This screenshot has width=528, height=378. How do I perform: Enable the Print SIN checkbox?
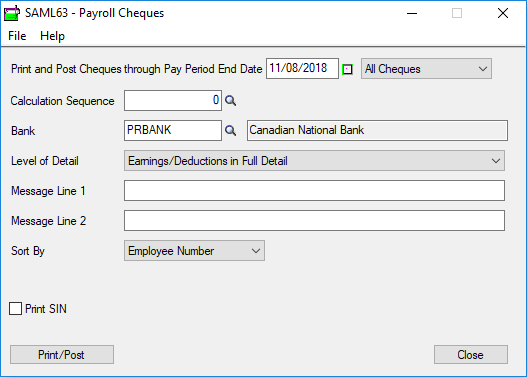(x=15, y=309)
